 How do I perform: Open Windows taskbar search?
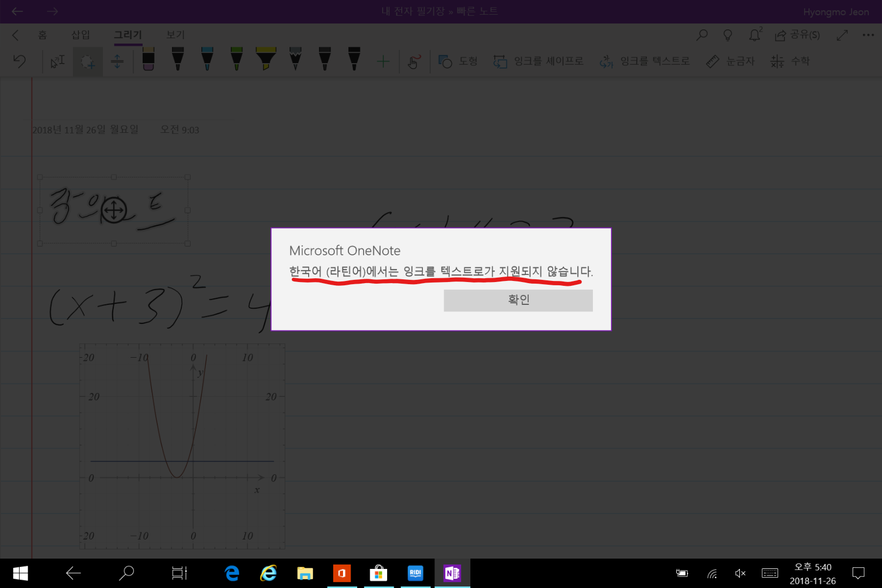(x=126, y=573)
